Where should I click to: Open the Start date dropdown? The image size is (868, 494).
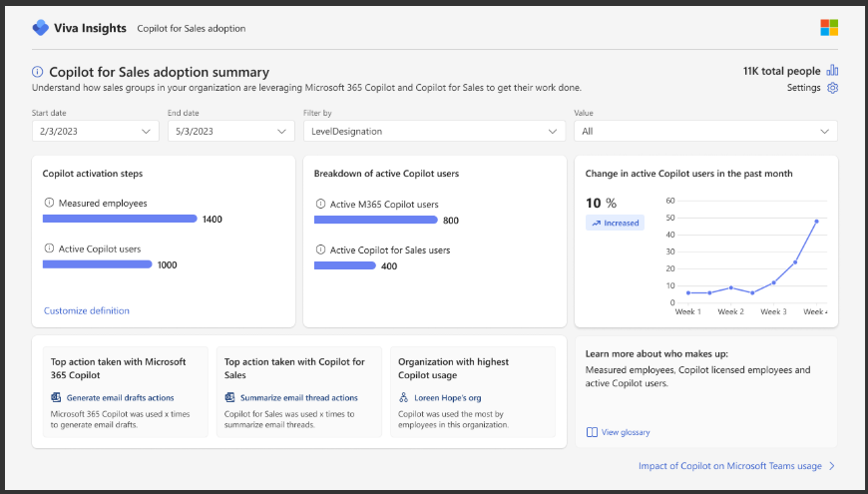tap(95, 132)
